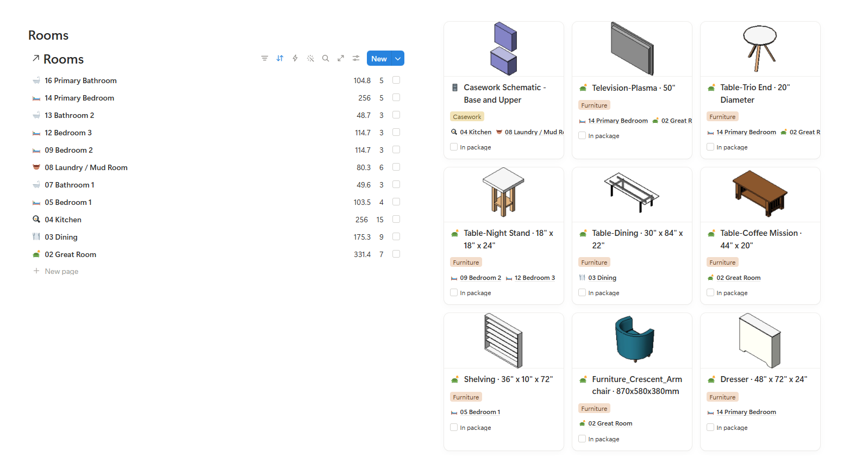The image size is (868, 475).
Task: Click the page icon on Casework Schematic card
Action: pos(455,87)
